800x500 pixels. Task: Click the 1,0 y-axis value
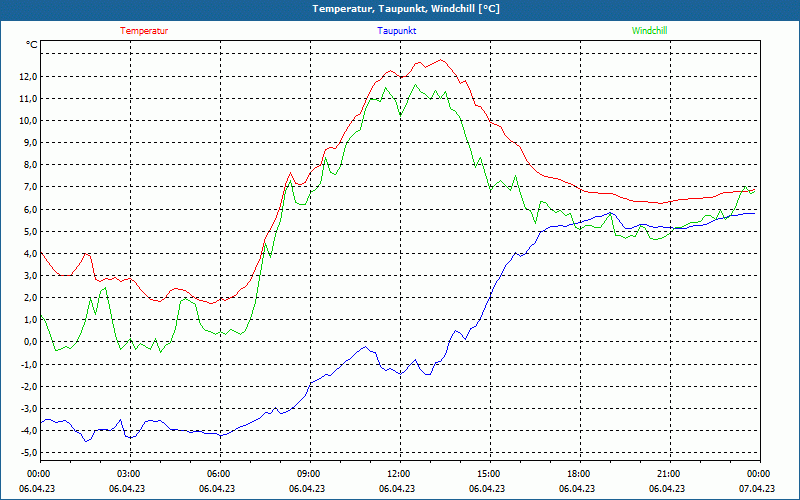pyautogui.click(x=30, y=319)
